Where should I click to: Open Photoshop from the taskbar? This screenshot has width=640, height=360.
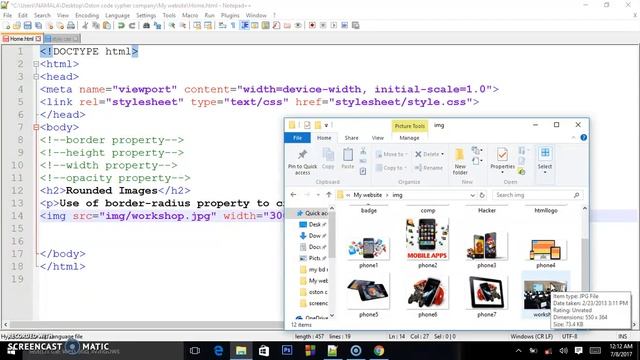coord(287,350)
